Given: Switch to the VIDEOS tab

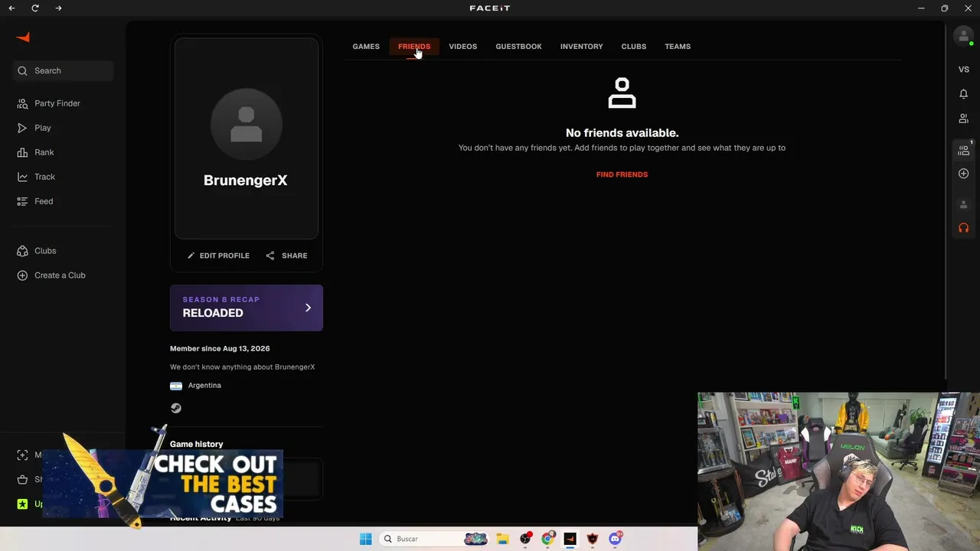Looking at the screenshot, I should [462, 47].
